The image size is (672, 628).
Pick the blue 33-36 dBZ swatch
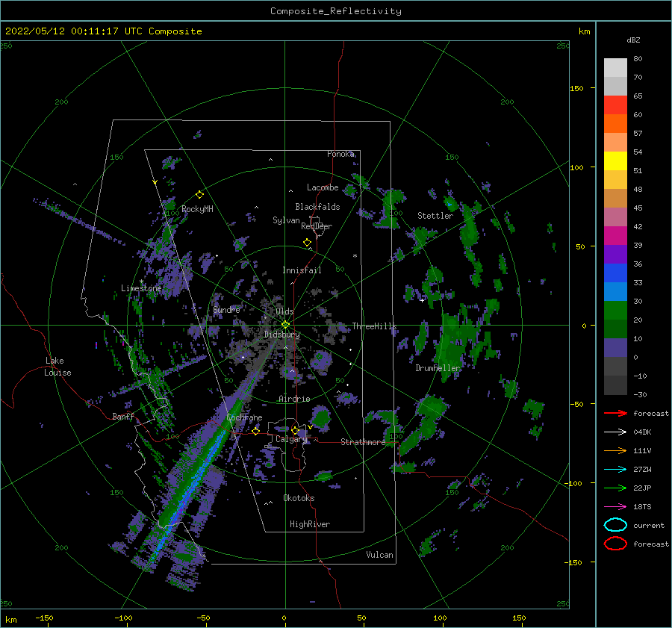[615, 273]
